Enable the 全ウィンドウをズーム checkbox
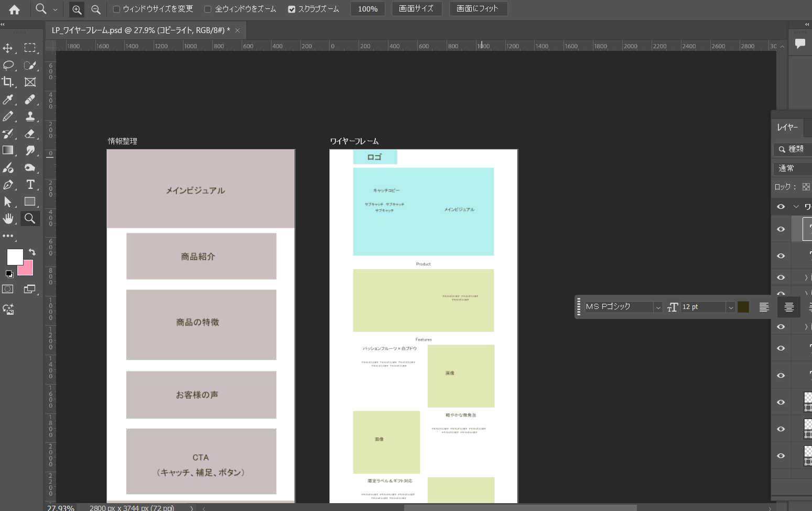 [x=208, y=9]
